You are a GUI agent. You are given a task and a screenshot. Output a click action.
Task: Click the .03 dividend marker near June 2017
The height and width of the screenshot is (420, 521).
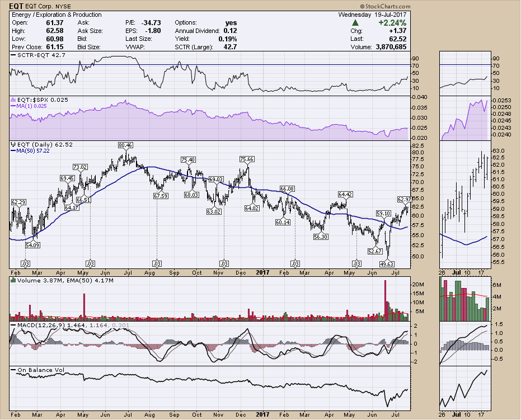point(356,263)
